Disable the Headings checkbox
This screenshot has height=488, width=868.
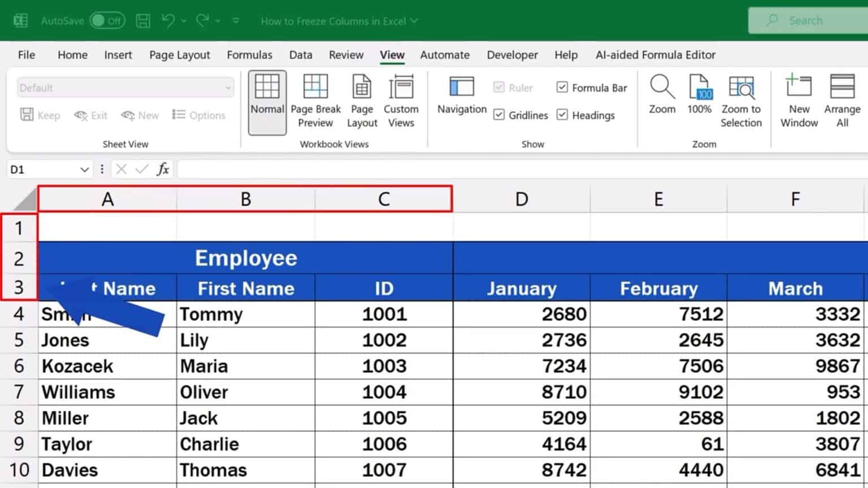(x=563, y=115)
